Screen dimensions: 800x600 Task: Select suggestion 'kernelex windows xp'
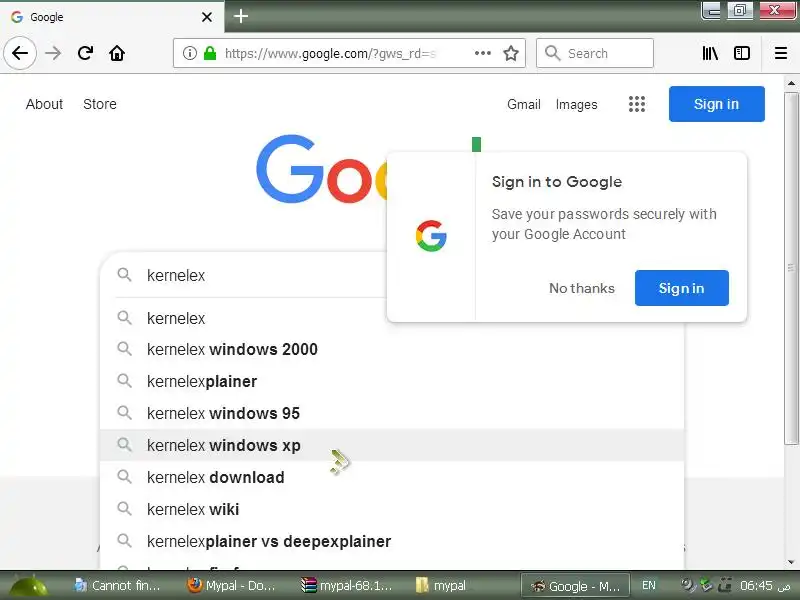tap(392, 445)
